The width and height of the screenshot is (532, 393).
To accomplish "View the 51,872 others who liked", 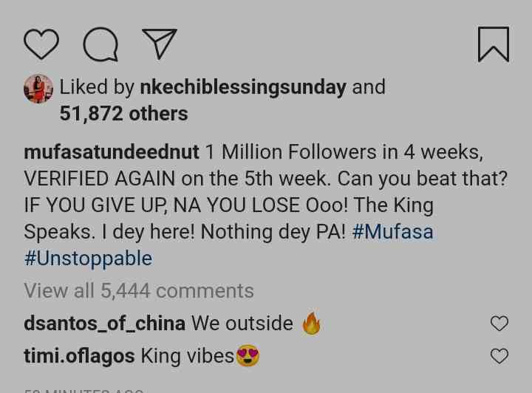I will (x=123, y=114).
